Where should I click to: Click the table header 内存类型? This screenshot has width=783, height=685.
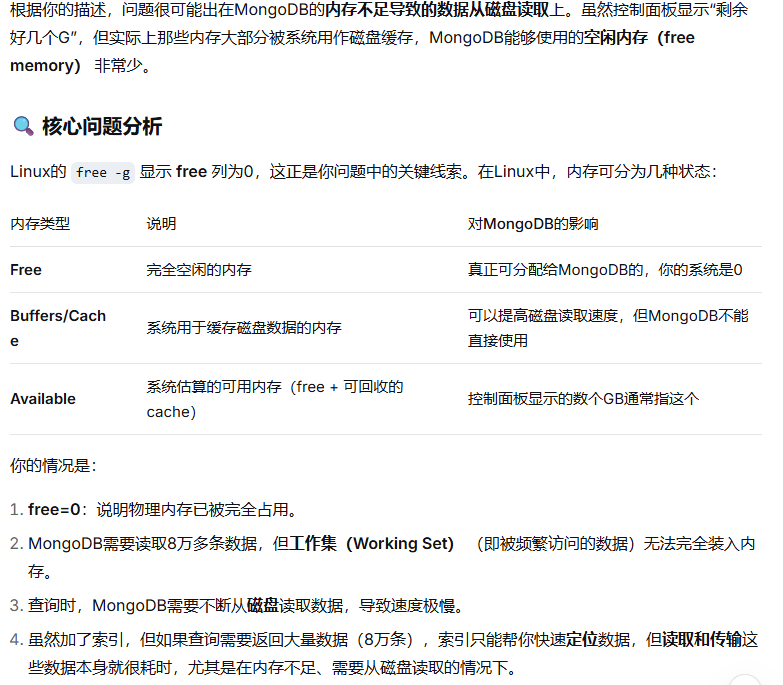pos(40,224)
